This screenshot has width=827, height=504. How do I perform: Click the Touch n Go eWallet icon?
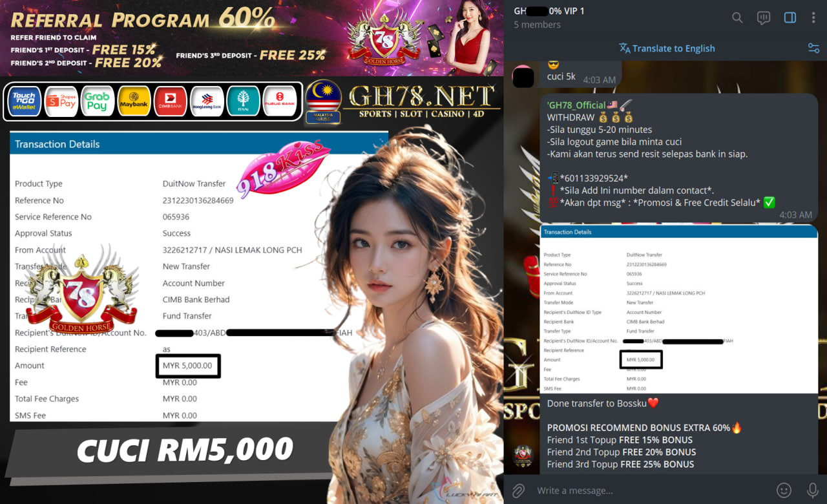[x=25, y=101]
